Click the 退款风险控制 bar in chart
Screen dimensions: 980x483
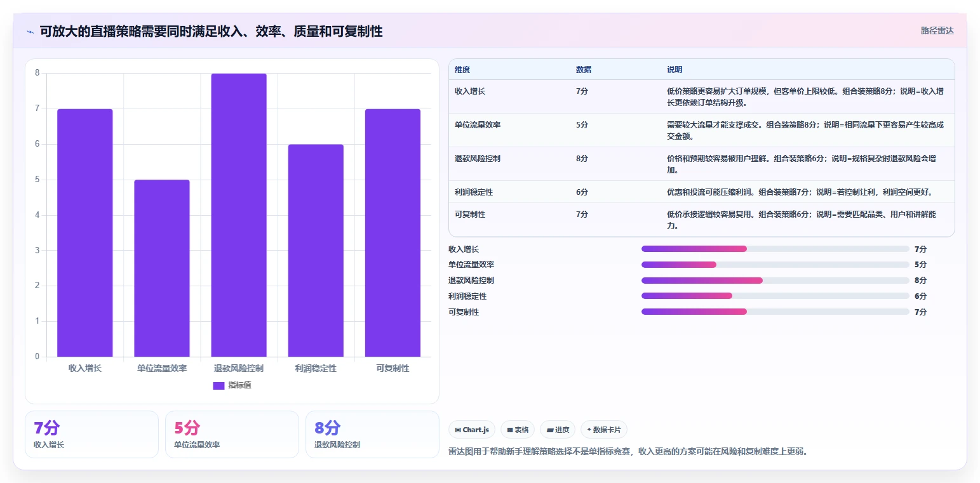click(x=239, y=215)
